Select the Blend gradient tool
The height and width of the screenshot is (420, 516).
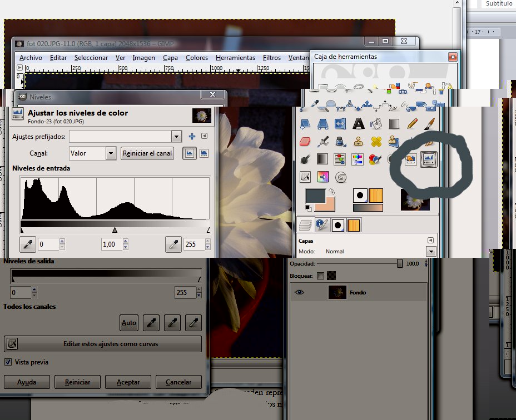(394, 124)
